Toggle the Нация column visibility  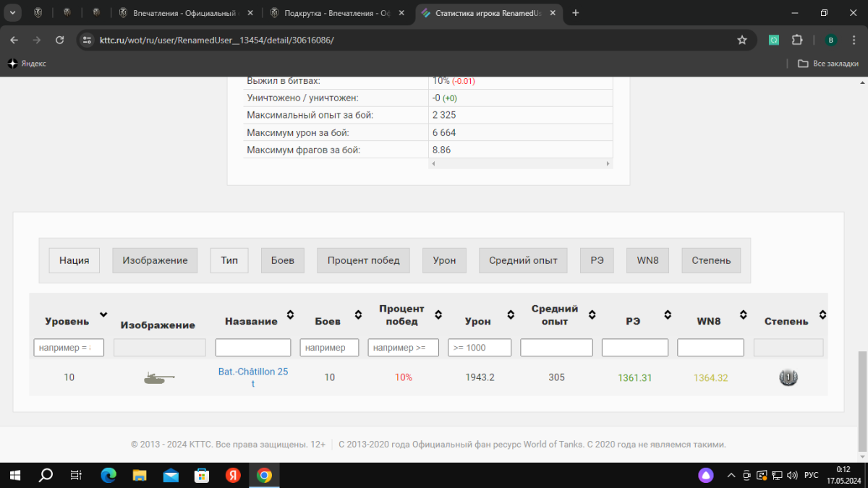(75, 260)
